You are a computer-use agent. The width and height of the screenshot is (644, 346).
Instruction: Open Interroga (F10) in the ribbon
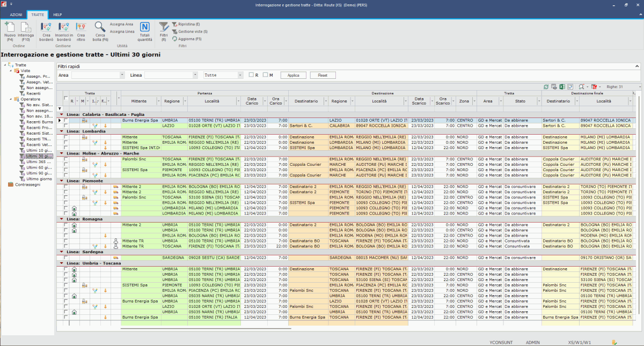point(25,27)
